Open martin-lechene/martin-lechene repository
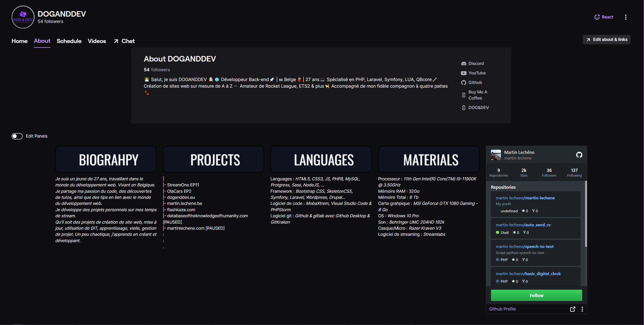644x325 pixels. tap(525, 198)
